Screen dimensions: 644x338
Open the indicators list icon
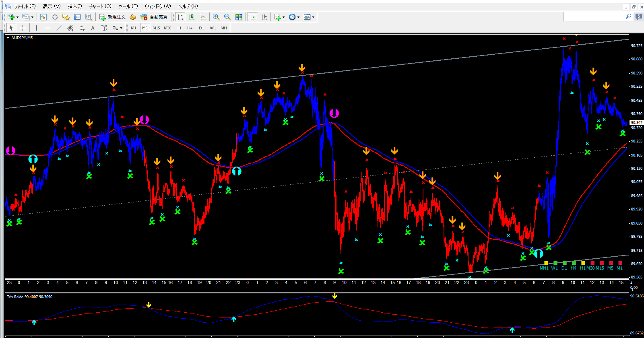point(278,17)
